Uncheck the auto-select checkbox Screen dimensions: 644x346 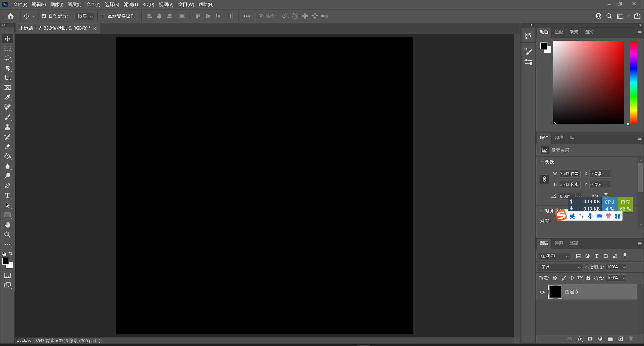[x=44, y=16]
